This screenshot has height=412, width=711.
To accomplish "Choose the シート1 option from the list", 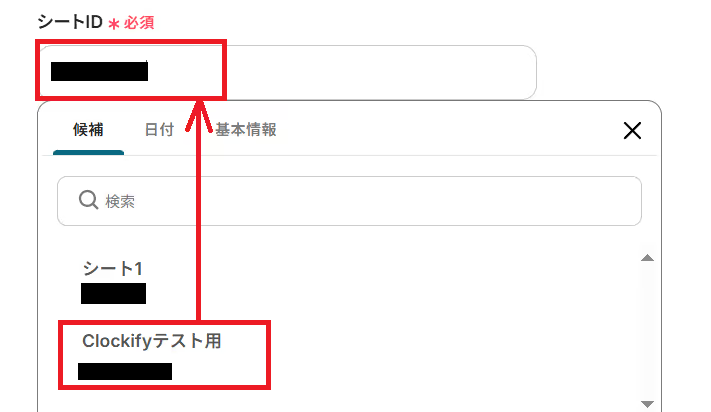I will point(112,268).
